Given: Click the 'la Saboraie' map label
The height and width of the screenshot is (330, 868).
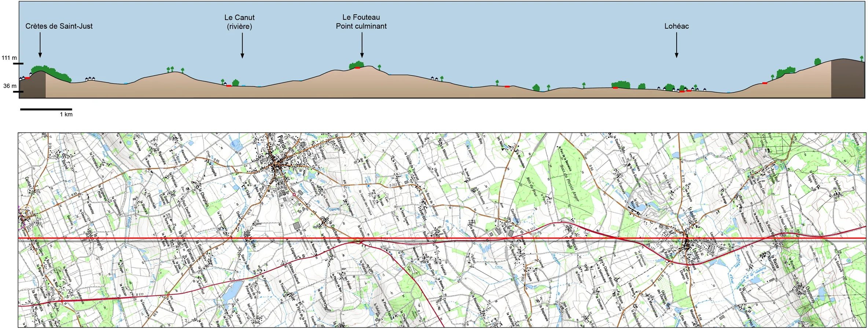Looking at the screenshot, I should tap(839, 265).
